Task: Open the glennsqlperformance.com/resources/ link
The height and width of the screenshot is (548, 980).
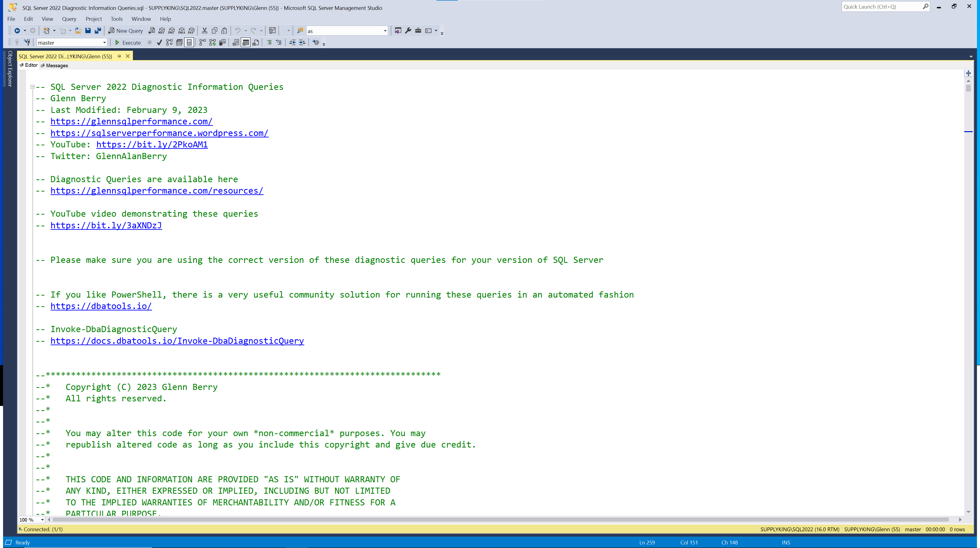Action: click(x=157, y=191)
